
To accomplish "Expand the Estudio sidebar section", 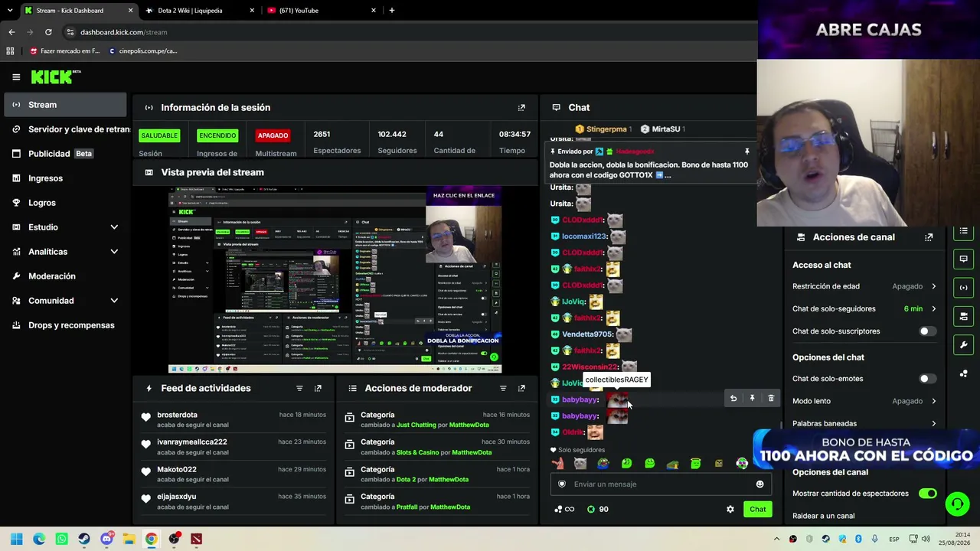I will 114,227.
